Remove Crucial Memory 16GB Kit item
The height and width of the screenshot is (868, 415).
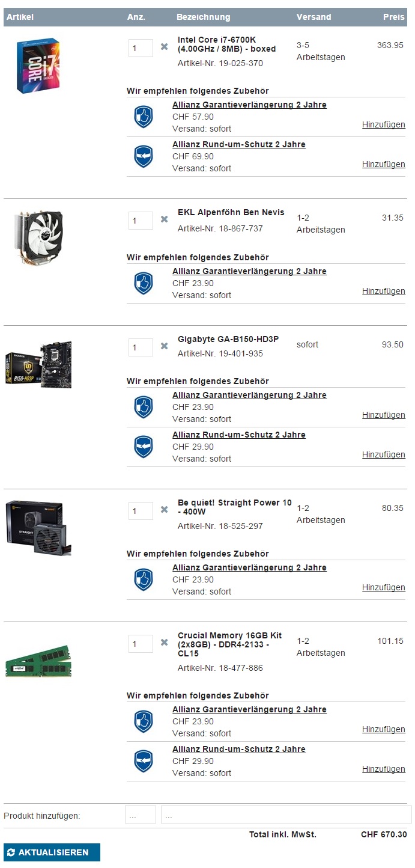pos(164,643)
